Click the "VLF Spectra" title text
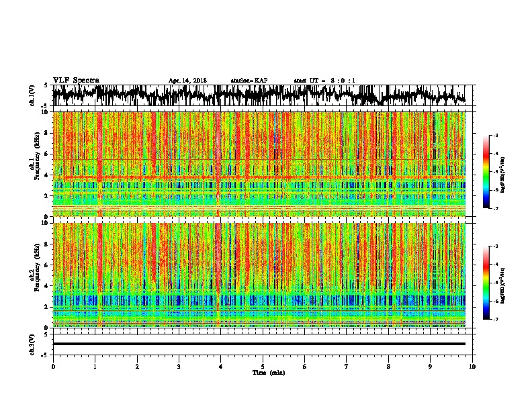Image resolution: width=532 pixels, height=411 pixels. [x=76, y=81]
